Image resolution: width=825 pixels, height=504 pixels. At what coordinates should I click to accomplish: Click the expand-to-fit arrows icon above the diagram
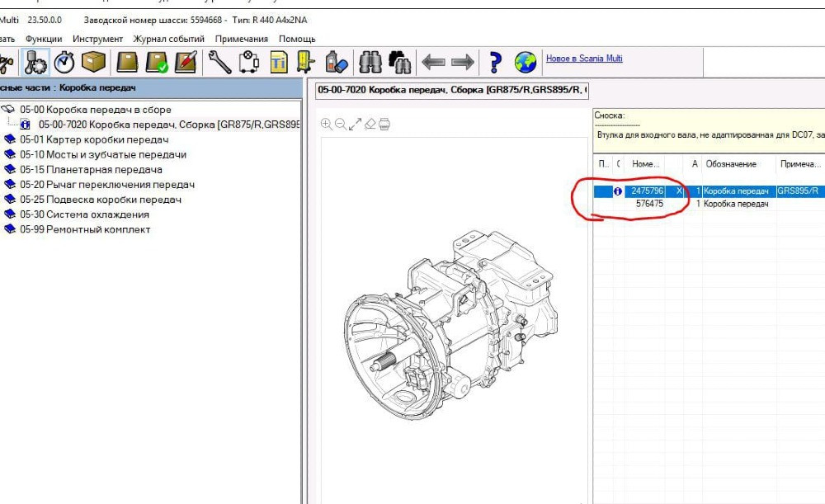[356, 124]
